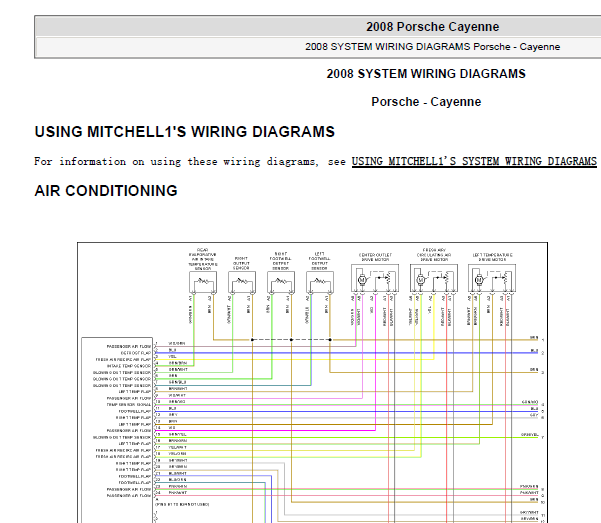Click the 'CENTER OUTLET DRIVE MOTOR' label in diagram

coord(375,257)
